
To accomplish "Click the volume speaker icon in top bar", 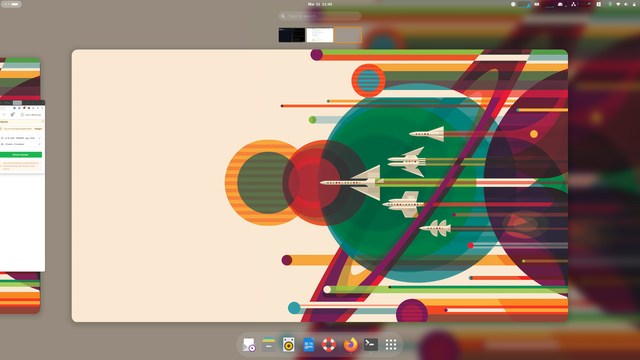I will 626,4.
